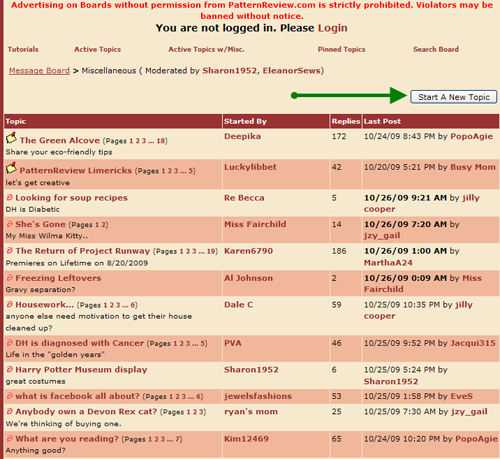Go to the Search Board page

[x=436, y=49]
